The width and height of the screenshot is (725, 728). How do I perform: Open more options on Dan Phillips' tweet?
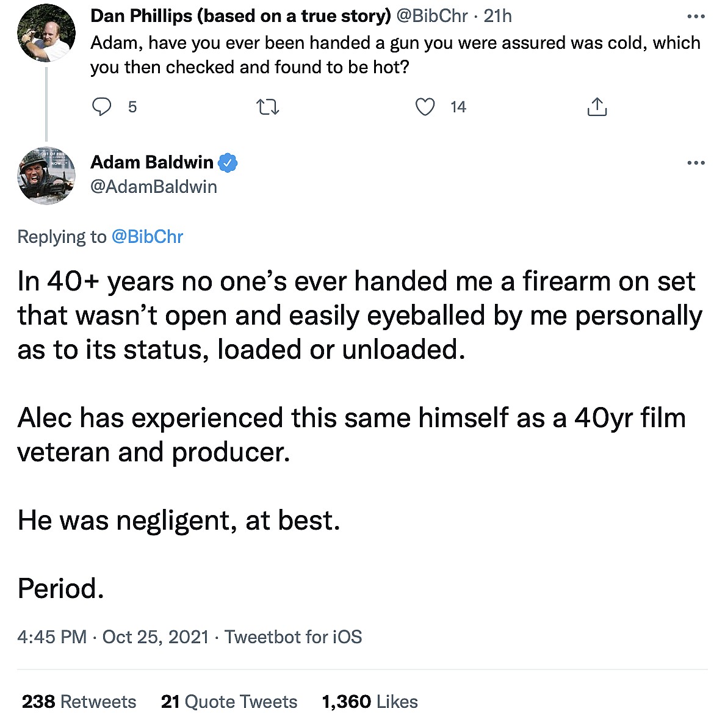point(696,16)
